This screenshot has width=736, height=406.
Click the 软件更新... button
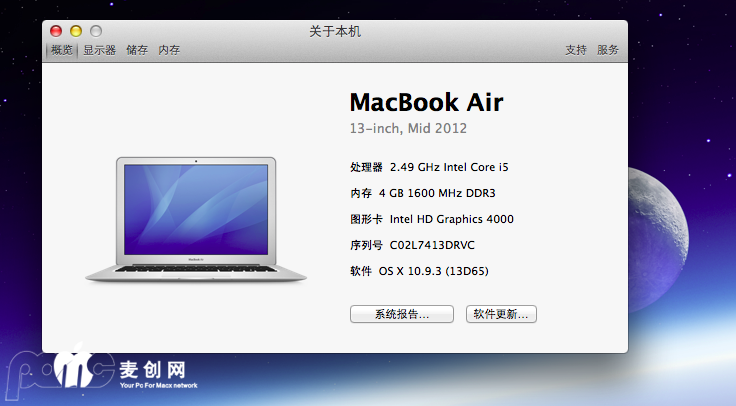coord(501,314)
